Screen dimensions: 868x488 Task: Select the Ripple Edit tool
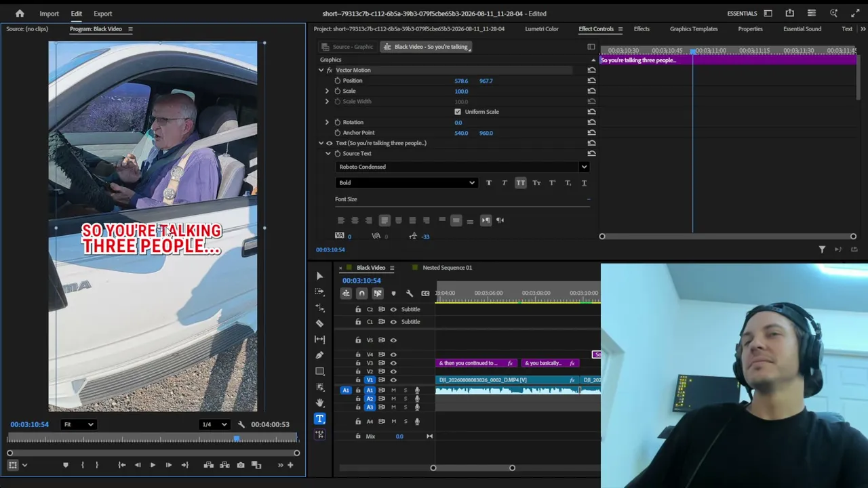[x=319, y=308]
